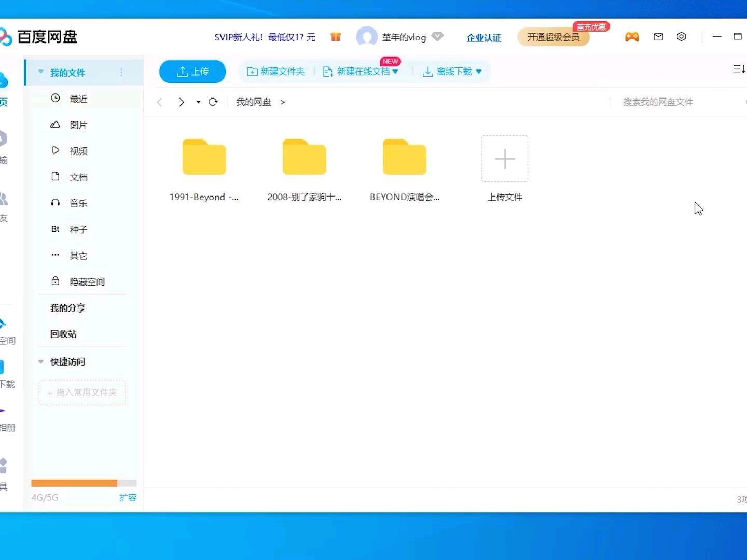747x560 pixels.
Task: Select the 2008-别了家驹十 folder
Action: [305, 171]
